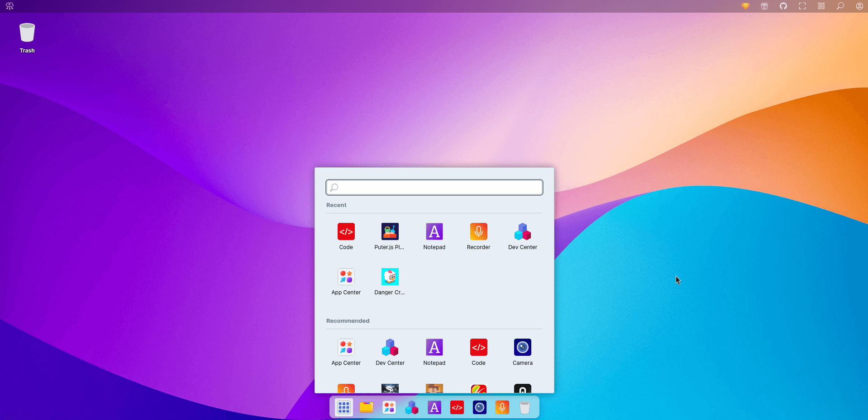Open Dev Center from the Recent section

(522, 232)
